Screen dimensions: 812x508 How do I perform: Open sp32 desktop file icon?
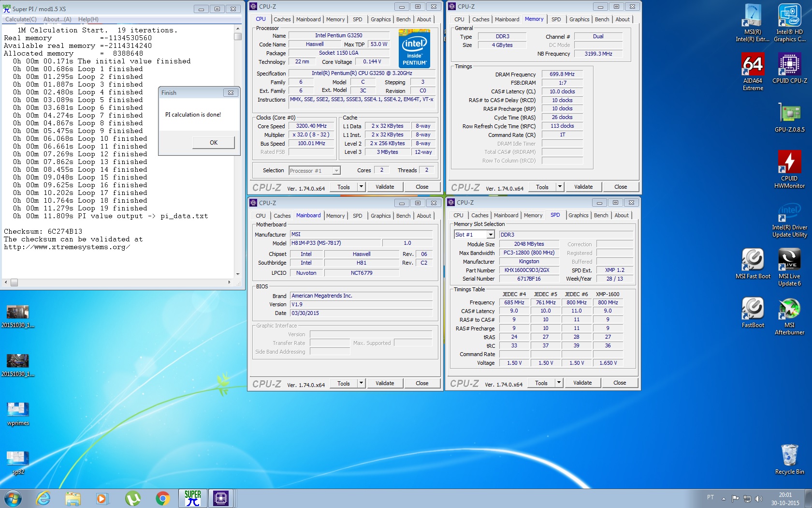click(x=18, y=463)
